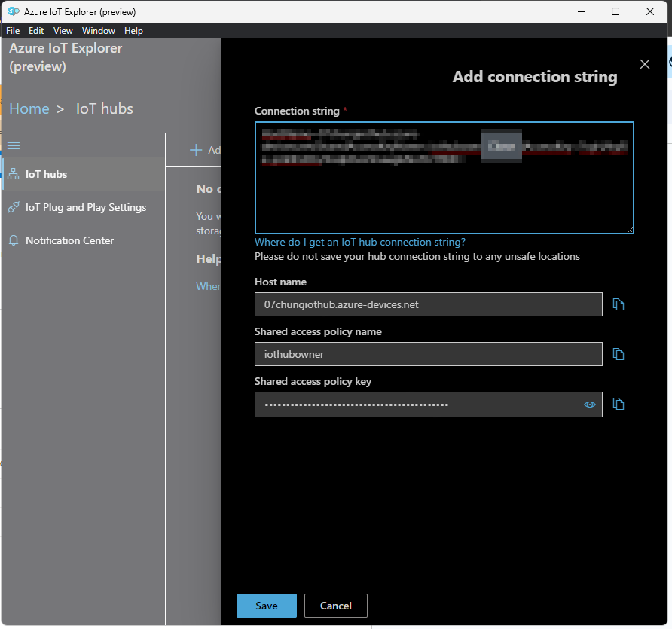Open IoT hubs in sidebar
Viewport: 672px width, 629px height.
[84, 174]
